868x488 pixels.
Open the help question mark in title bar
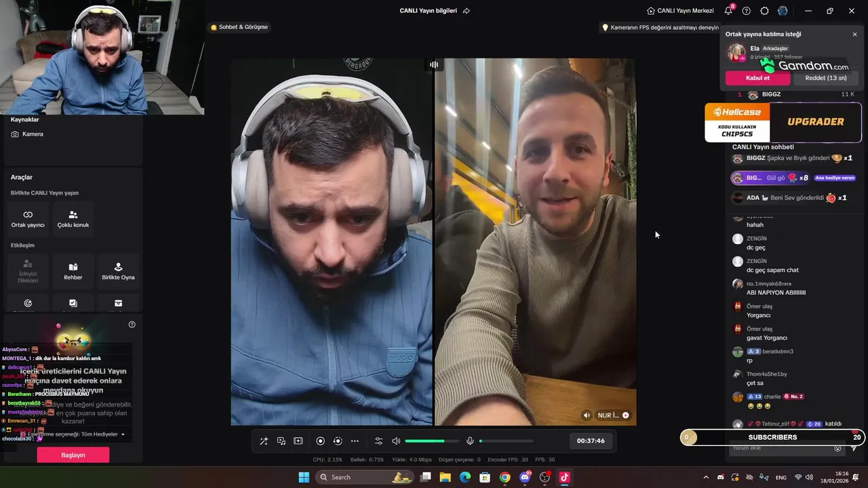pyautogui.click(x=747, y=11)
